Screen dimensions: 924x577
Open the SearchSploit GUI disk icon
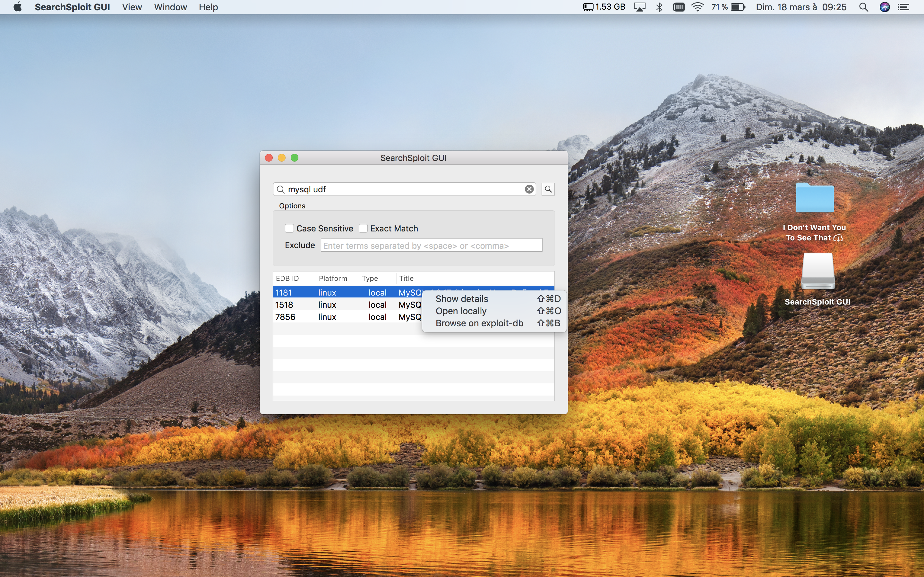817,272
